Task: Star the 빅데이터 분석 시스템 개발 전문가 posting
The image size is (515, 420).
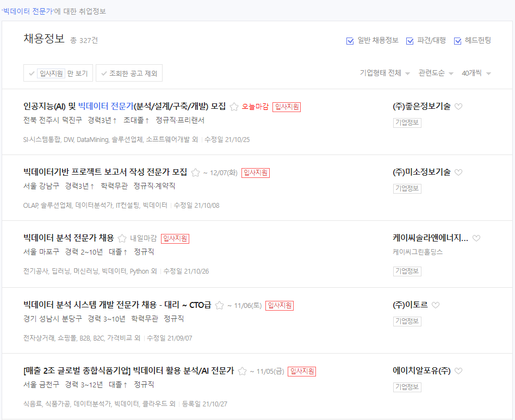Action: pyautogui.click(x=219, y=305)
